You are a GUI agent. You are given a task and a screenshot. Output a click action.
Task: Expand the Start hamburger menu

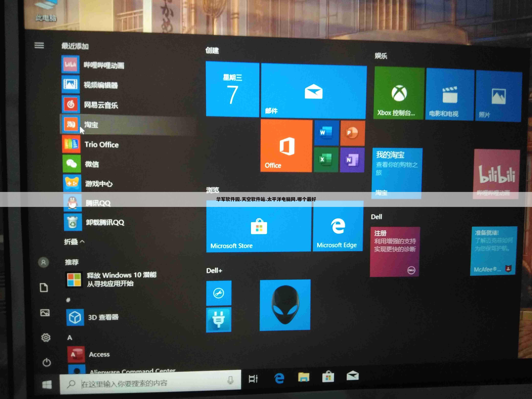tap(39, 45)
